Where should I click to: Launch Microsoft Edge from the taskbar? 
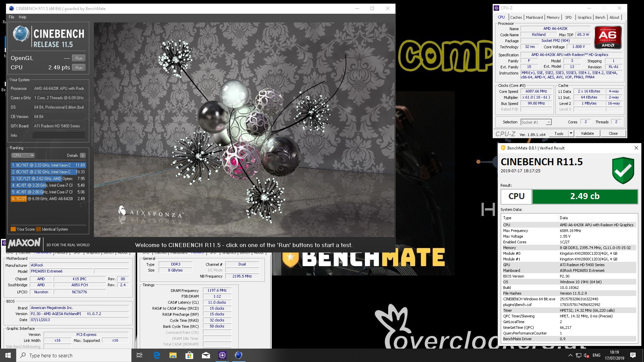coord(157,355)
